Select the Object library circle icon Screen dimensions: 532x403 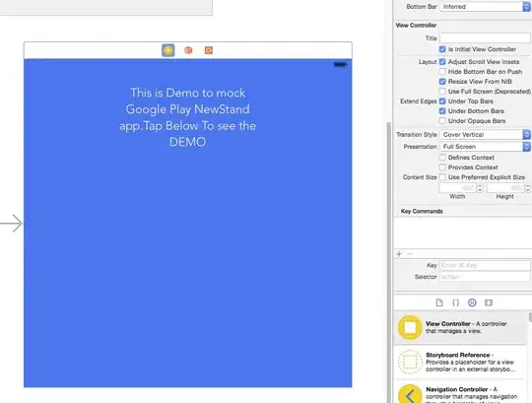(472, 302)
